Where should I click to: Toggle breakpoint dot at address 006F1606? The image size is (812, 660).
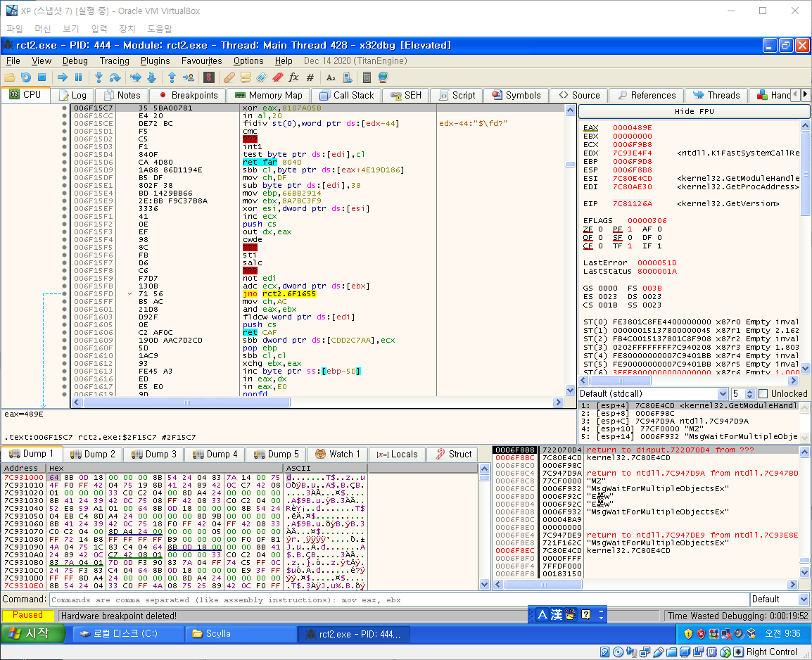(x=64, y=332)
